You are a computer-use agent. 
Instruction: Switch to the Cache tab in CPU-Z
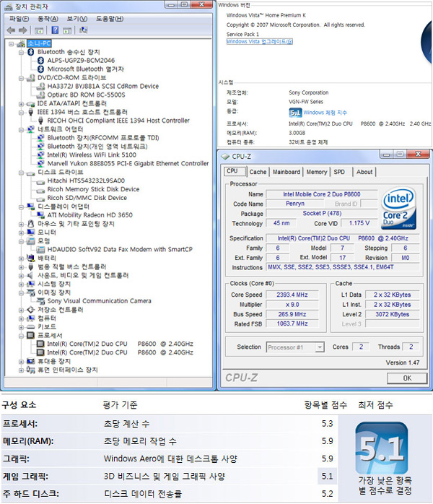pyautogui.click(x=258, y=172)
